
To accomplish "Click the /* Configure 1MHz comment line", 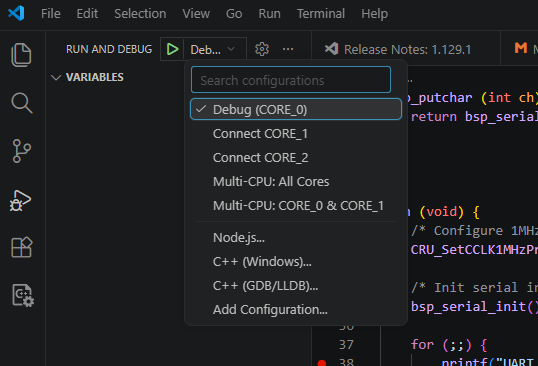I will point(474,231).
